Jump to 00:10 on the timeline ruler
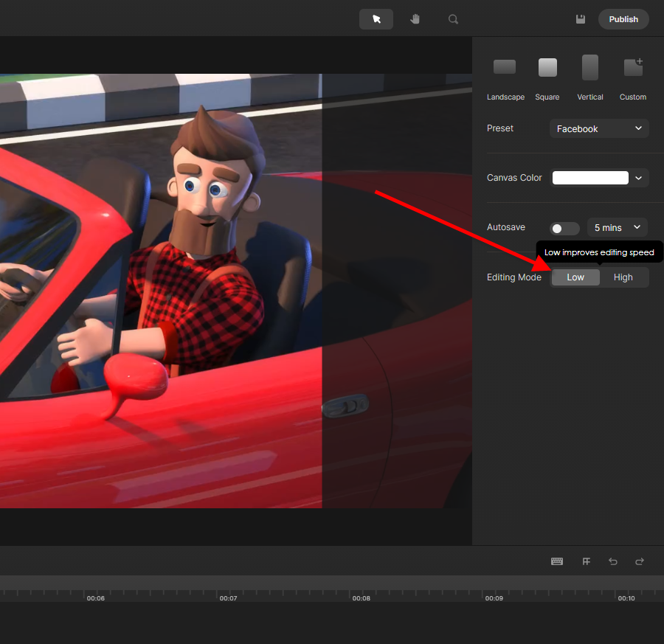 [626, 598]
